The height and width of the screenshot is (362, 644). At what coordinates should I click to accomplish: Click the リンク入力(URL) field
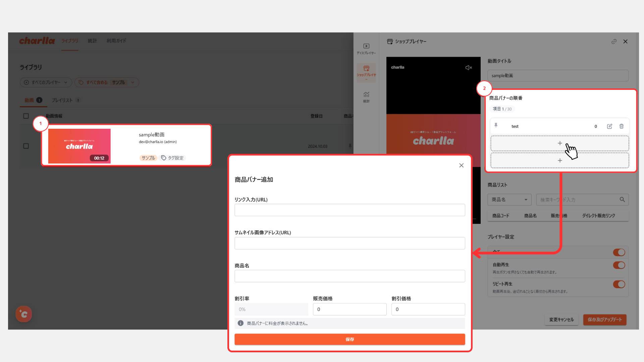pos(350,210)
